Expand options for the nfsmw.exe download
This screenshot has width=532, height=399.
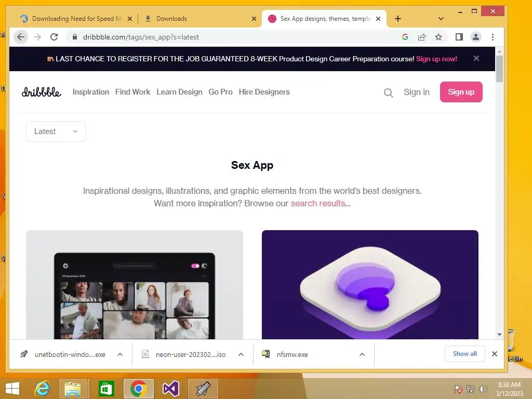point(362,354)
